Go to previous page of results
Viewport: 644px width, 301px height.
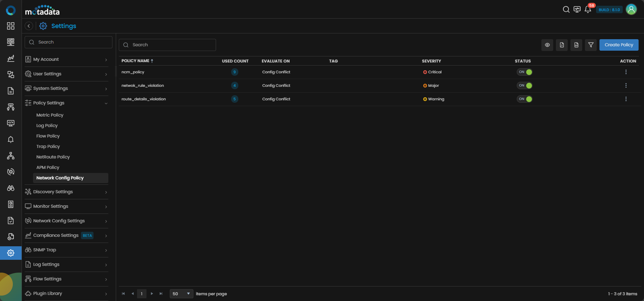coord(133,294)
